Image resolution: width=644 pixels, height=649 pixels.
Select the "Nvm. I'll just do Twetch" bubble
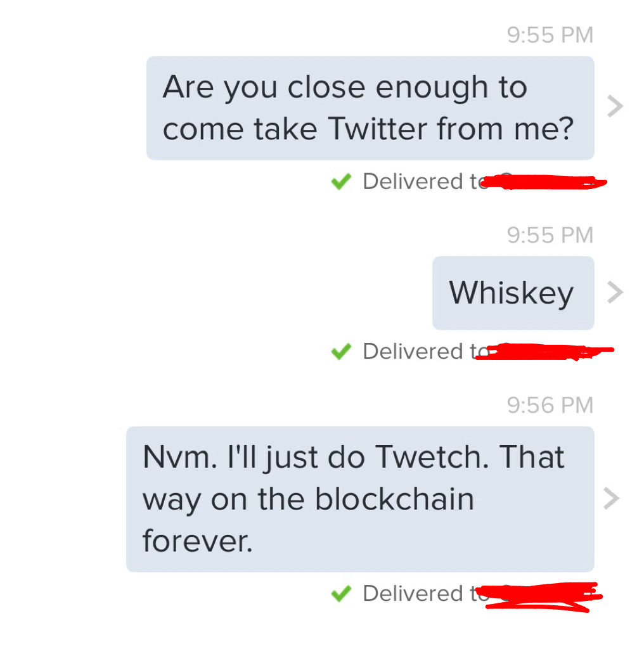pos(359,499)
